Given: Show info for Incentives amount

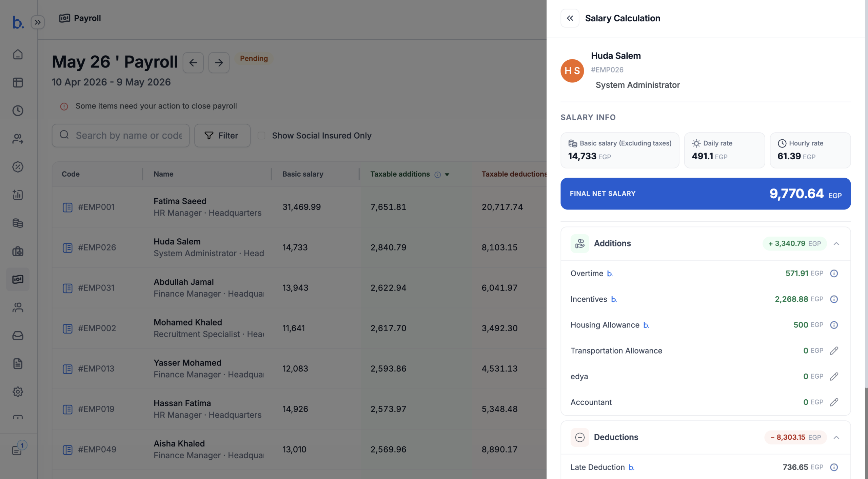Looking at the screenshot, I should [x=834, y=299].
